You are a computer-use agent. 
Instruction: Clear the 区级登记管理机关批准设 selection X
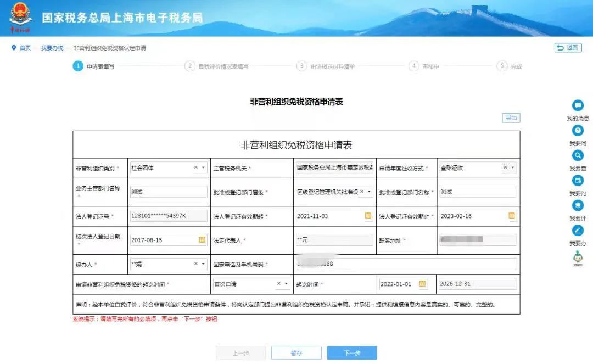coord(362,191)
